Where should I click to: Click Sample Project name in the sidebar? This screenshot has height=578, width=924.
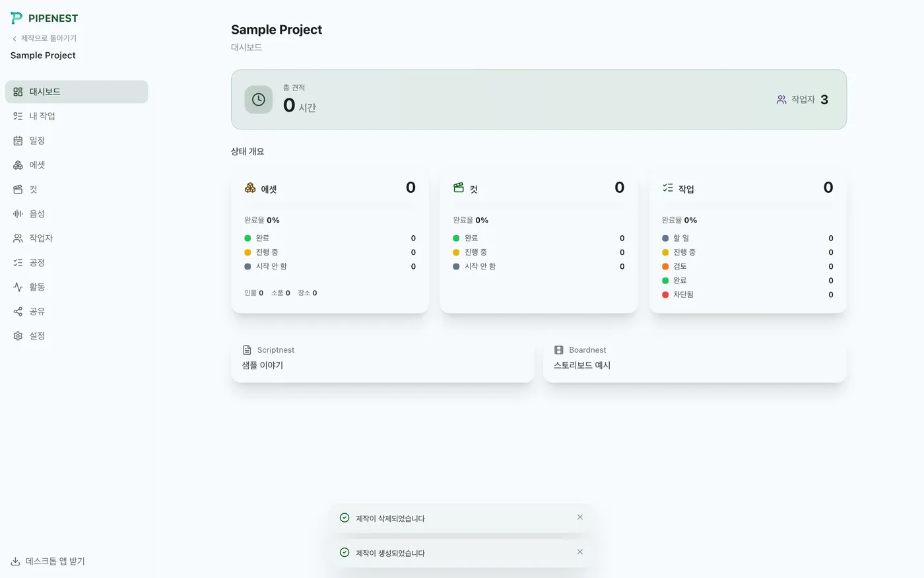coord(43,55)
